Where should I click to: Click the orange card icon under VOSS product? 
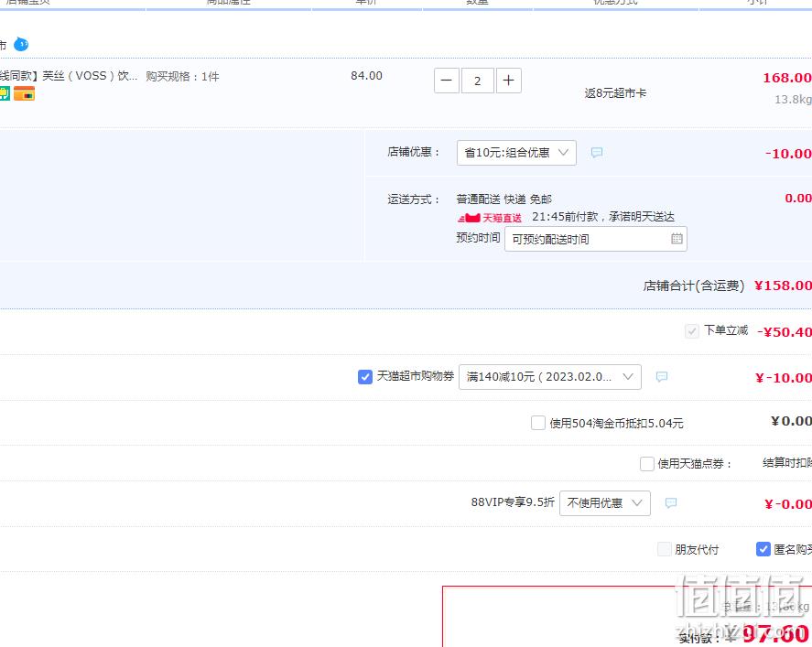25,93
